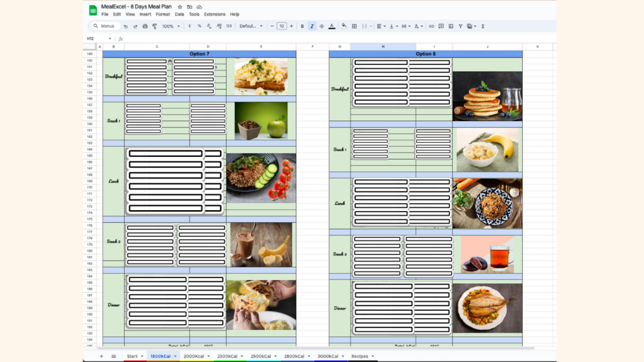Open more number formats (123)
Screen dimensions: 644x362
click(x=229, y=26)
